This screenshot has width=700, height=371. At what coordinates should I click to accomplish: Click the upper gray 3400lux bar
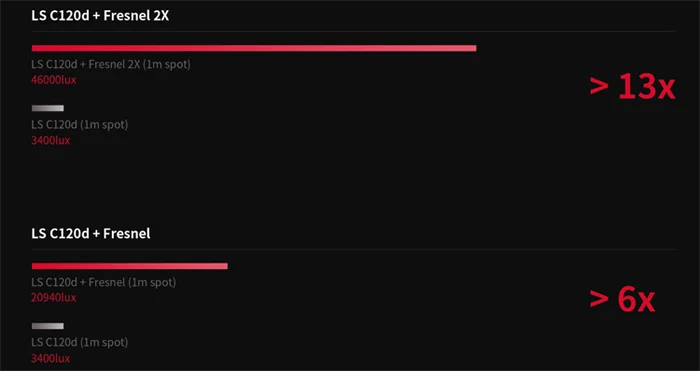48,108
